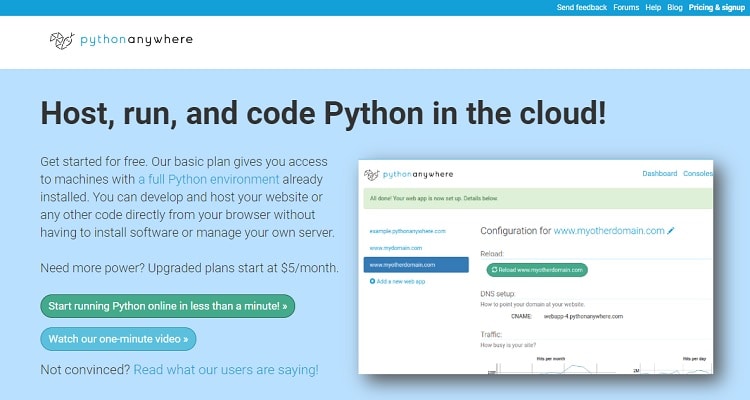
Task: Click the dashboard preview screenshot image
Action: (x=535, y=267)
